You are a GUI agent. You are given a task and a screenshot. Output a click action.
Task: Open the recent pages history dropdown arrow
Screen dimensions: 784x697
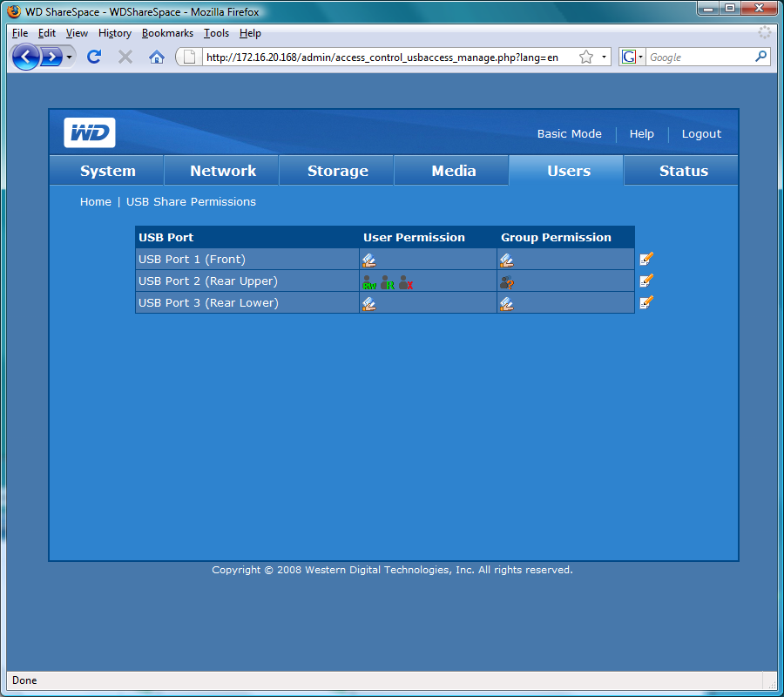(69, 57)
